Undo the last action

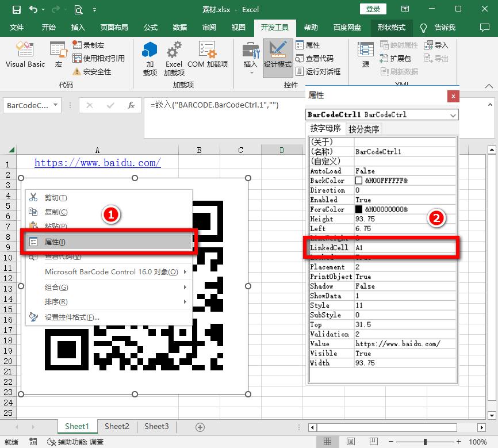pos(33,10)
